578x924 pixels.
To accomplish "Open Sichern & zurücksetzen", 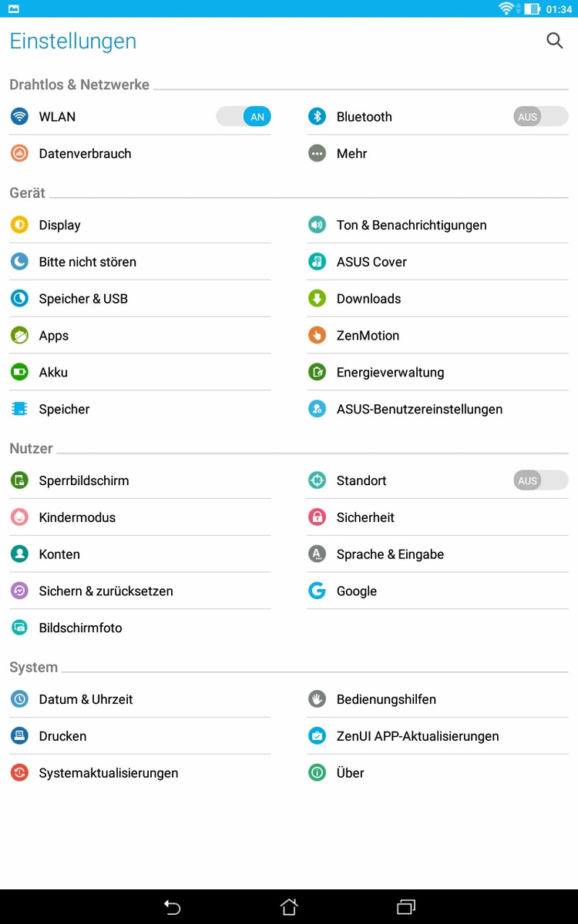I will click(x=106, y=591).
